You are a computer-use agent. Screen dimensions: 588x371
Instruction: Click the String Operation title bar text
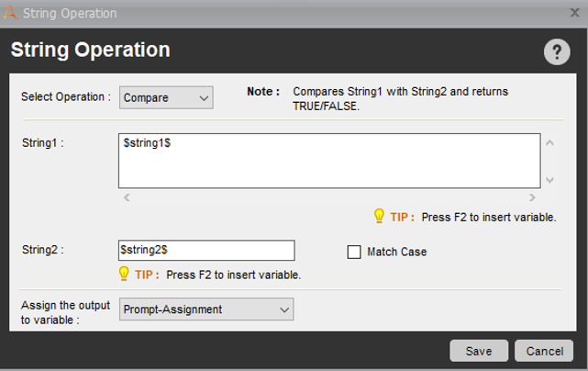(71, 14)
